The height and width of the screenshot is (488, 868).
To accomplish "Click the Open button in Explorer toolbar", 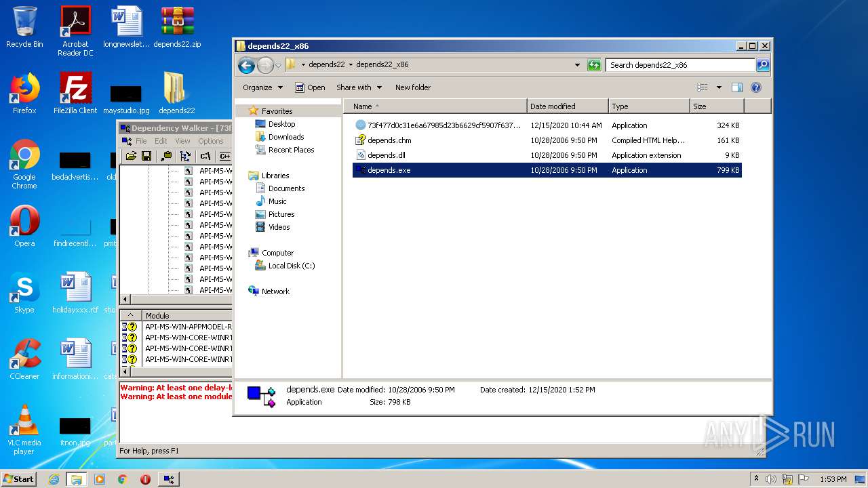I will pos(310,87).
